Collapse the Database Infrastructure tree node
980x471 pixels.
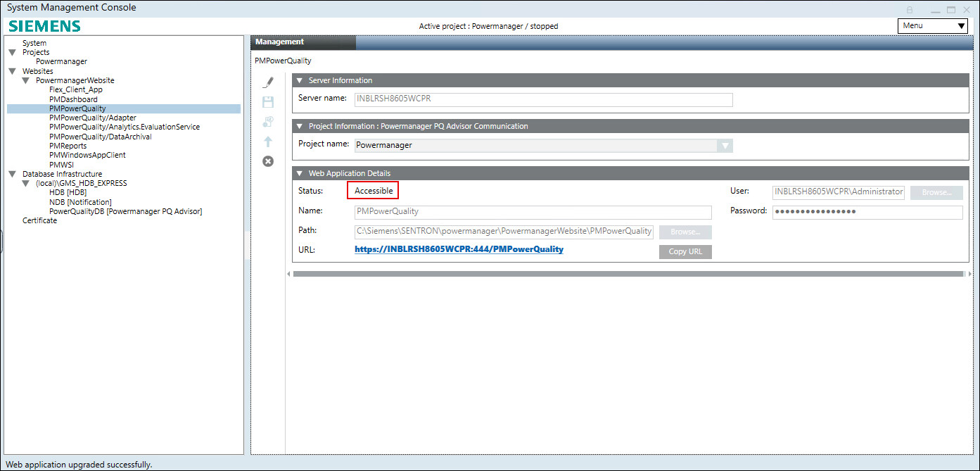(x=12, y=174)
